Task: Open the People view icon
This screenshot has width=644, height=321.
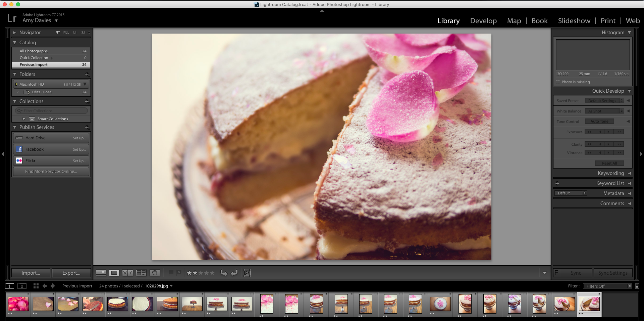Action: [x=155, y=273]
